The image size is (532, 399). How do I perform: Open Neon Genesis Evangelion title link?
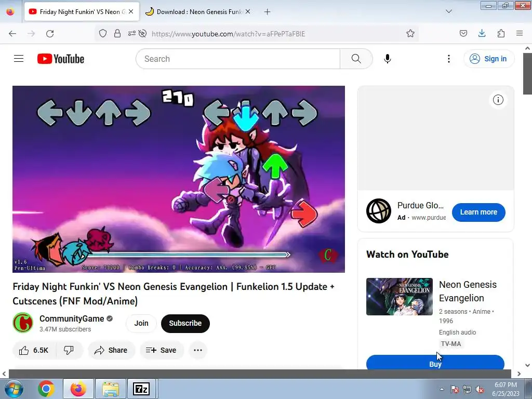pos(468,291)
